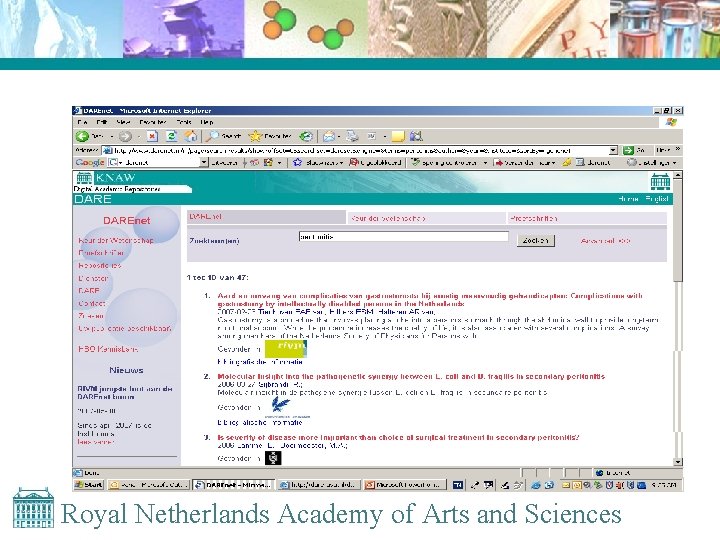The image size is (720, 540).
Task: Open the View menu
Action: (x=124, y=122)
